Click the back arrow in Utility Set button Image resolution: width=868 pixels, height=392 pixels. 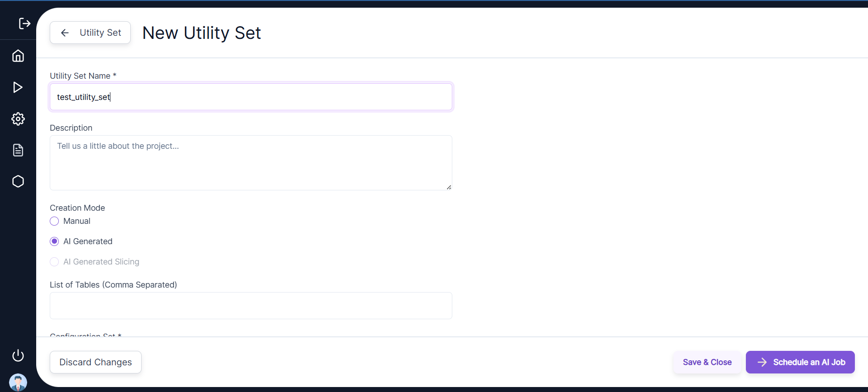pos(65,33)
